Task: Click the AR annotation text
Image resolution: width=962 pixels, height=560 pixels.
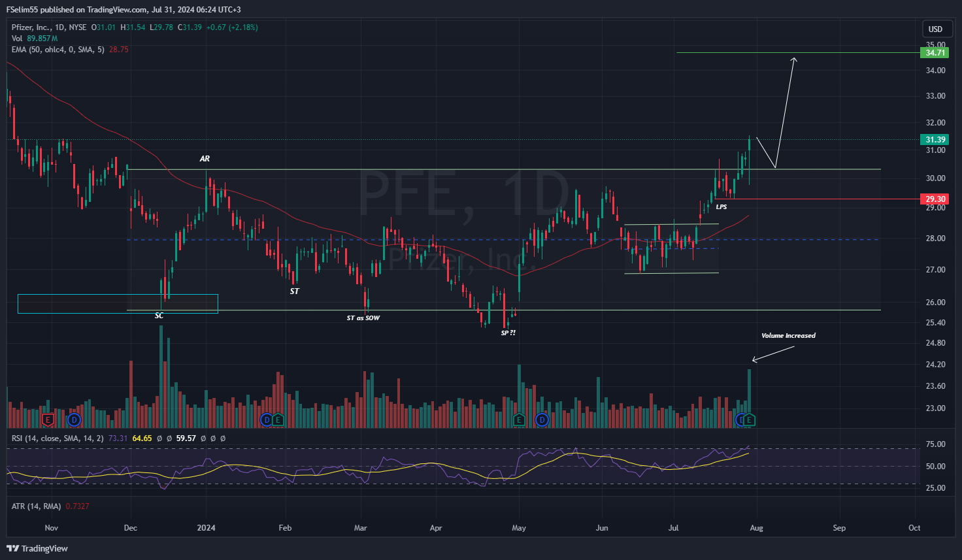Action: tap(205, 159)
